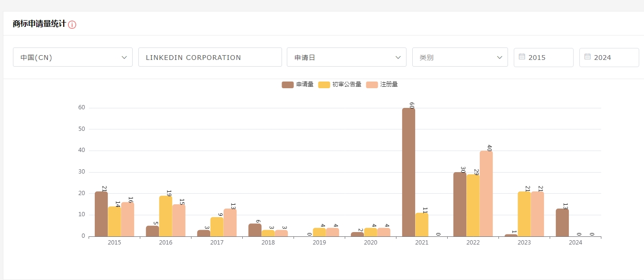
Task: Click the 2016 初审公告量 bar with value 19
Action: tap(166, 216)
